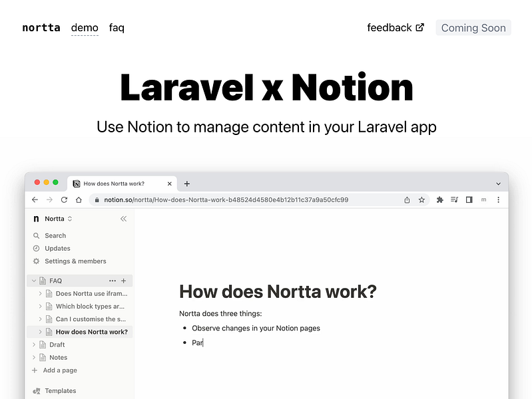Open 'Can I customise the s...' page
The width and height of the screenshot is (532, 399).
[91, 319]
